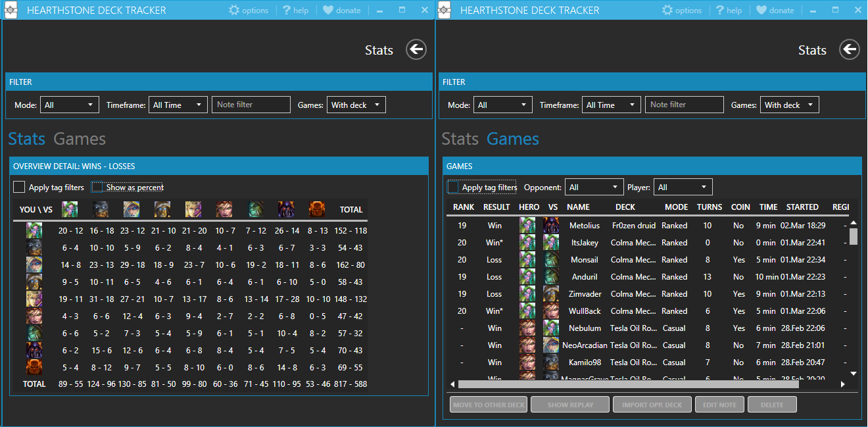Open Mode dropdown in overview detail window
868x427 pixels.
pos(70,105)
